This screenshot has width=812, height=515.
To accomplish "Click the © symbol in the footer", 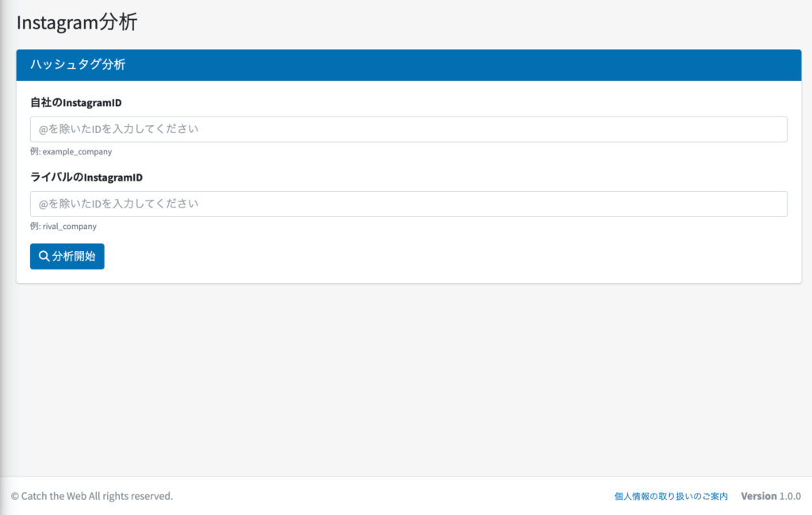I will (15, 496).
